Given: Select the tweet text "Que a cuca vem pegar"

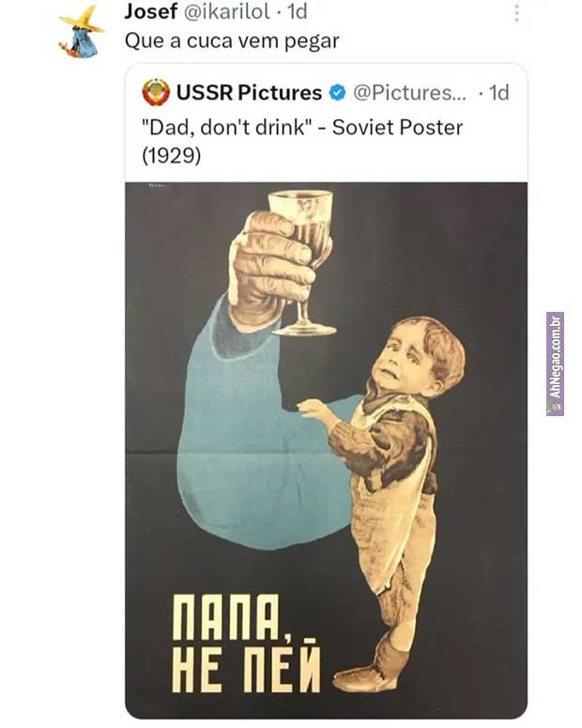Looking at the screenshot, I should [232, 41].
